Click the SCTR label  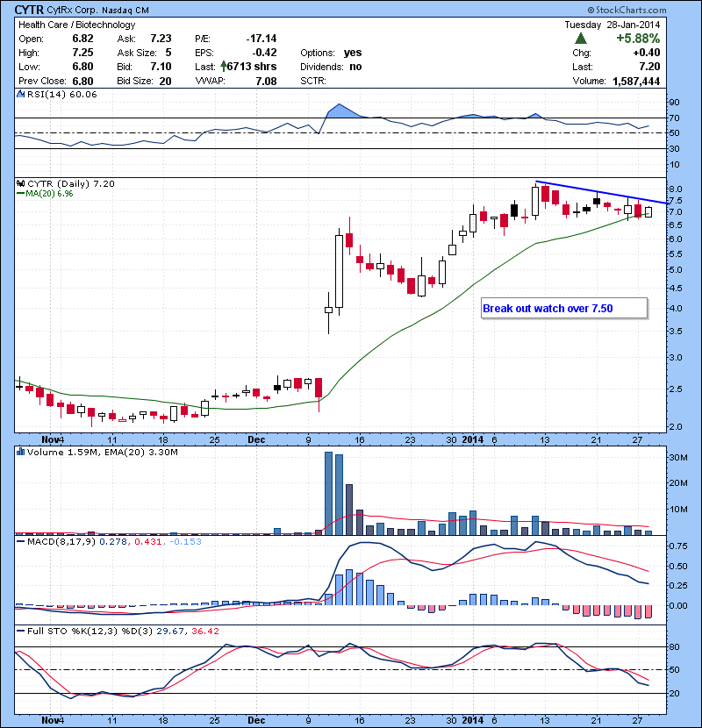313,81
